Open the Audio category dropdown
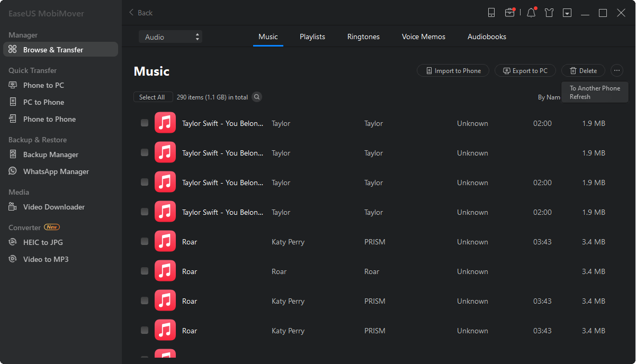The width and height of the screenshot is (636, 364). coord(171,37)
